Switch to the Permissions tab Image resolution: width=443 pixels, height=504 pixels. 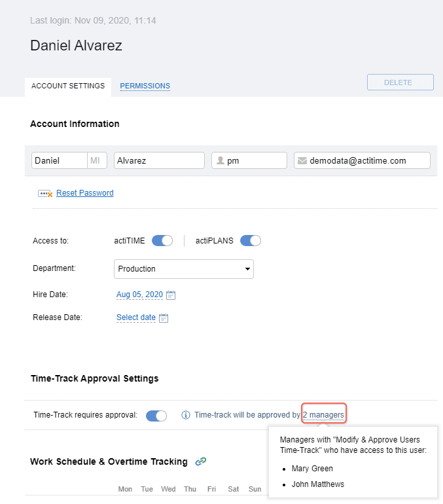145,86
